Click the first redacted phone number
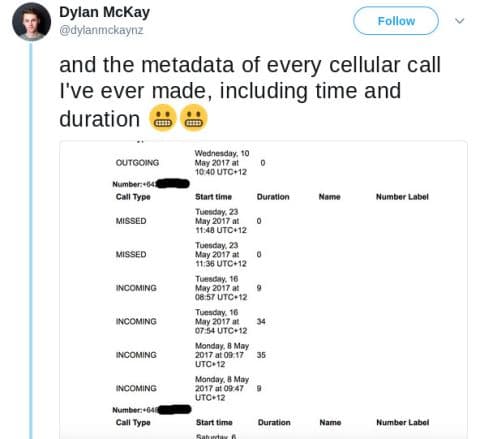The height and width of the screenshot is (439, 480). (173, 184)
